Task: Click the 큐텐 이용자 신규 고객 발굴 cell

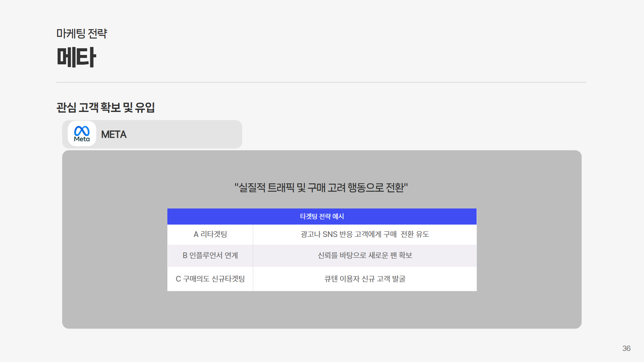Action: tap(365, 279)
